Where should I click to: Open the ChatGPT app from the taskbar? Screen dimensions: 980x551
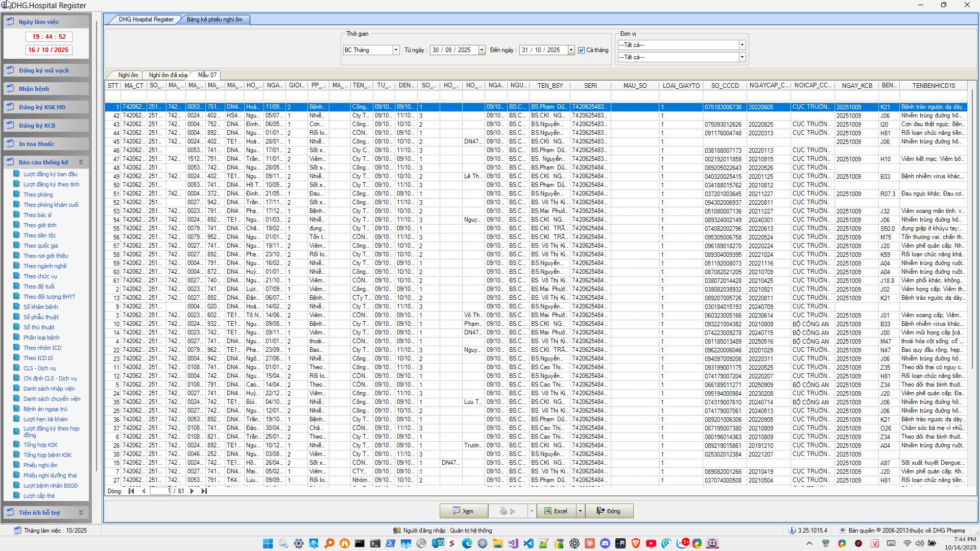click(574, 543)
